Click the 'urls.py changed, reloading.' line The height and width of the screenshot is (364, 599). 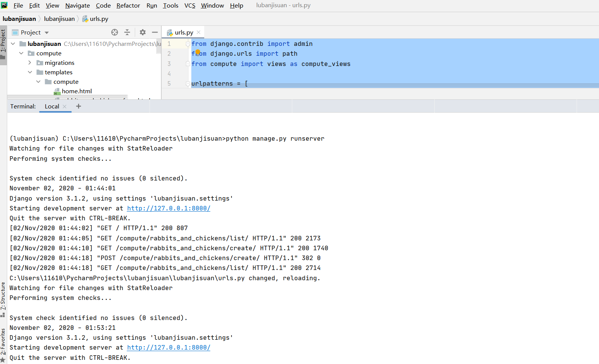point(165,278)
